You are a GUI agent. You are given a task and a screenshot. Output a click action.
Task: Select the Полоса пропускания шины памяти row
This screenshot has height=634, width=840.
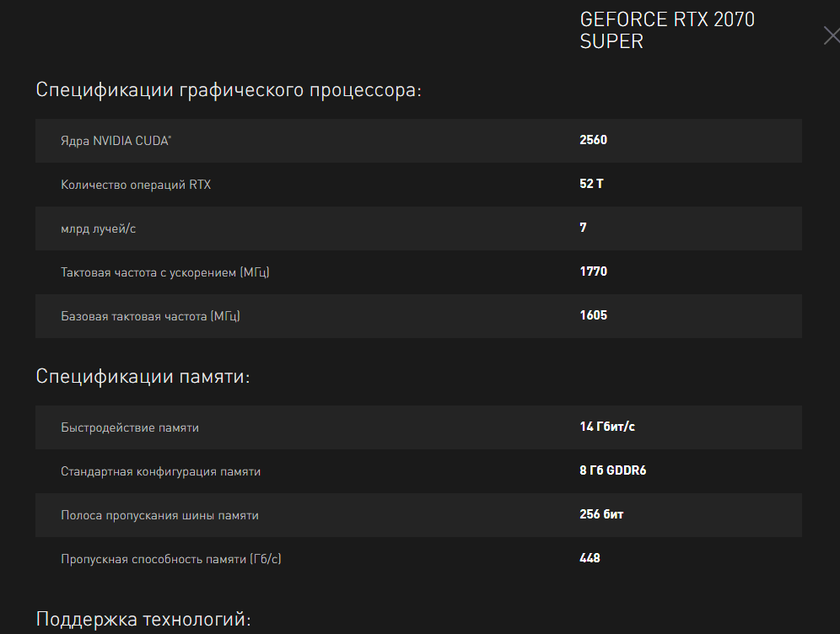point(418,515)
